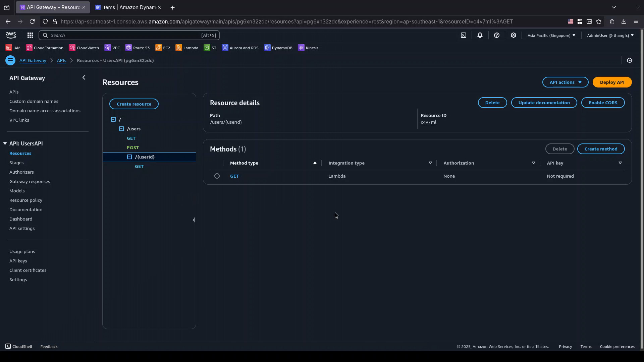Open the GET link in Methods table
The image size is (644, 362).
tap(234, 176)
